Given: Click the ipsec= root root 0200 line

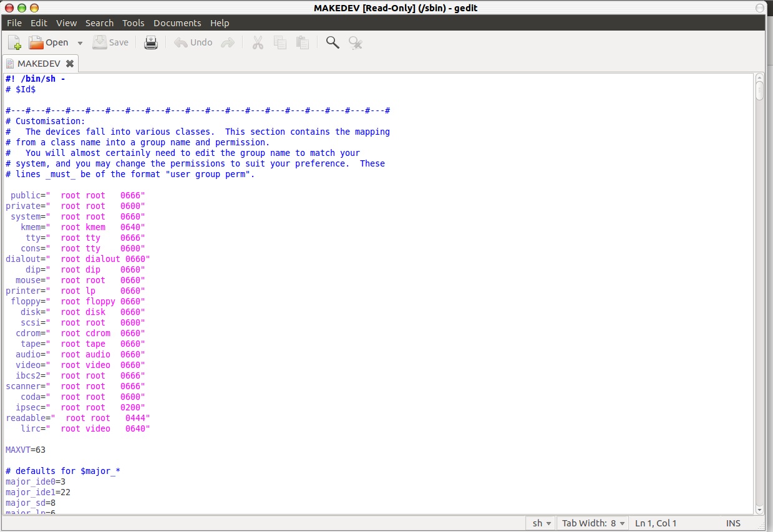Looking at the screenshot, I should click(x=80, y=407).
